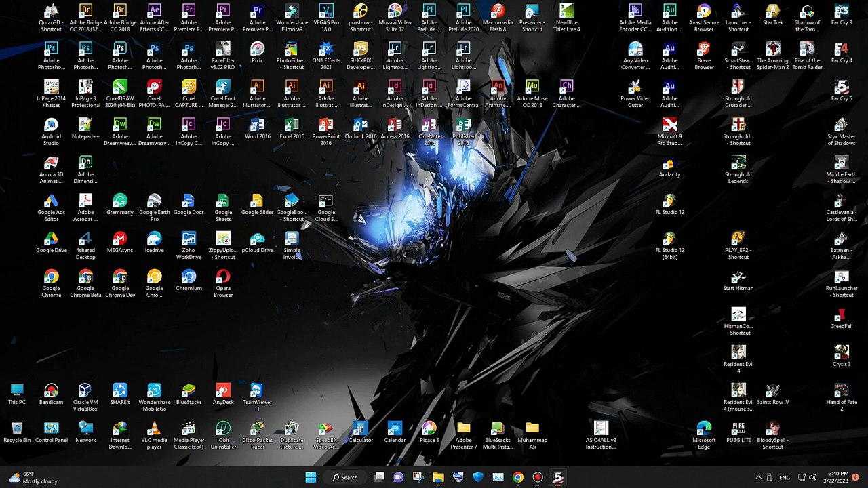This screenshot has height=488, width=868.
Task: Select the PUBG LITE desktop icon
Action: click(x=738, y=432)
